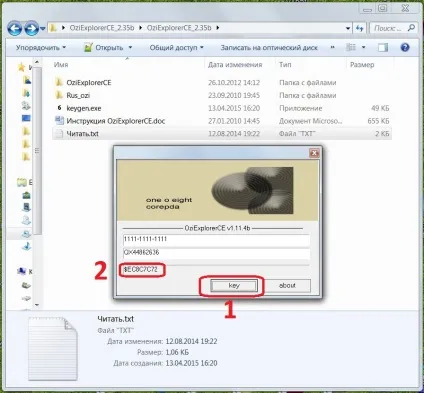The image size is (424, 393).
Task: Select keygen.exe file
Action: (83, 108)
